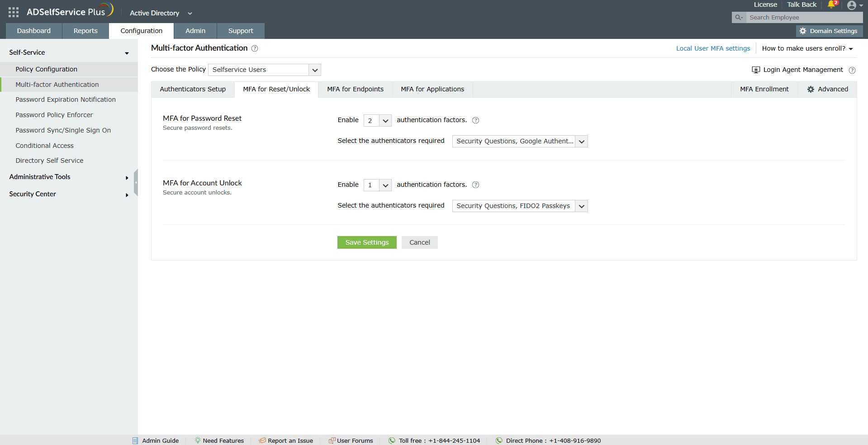Click the search magnifier icon
The width and height of the screenshot is (868, 445).
[x=739, y=18]
